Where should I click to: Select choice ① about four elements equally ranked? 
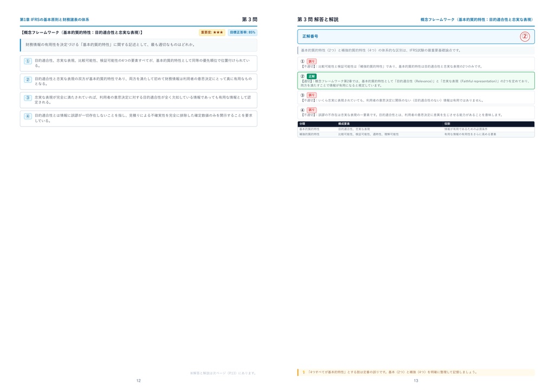pos(138,63)
